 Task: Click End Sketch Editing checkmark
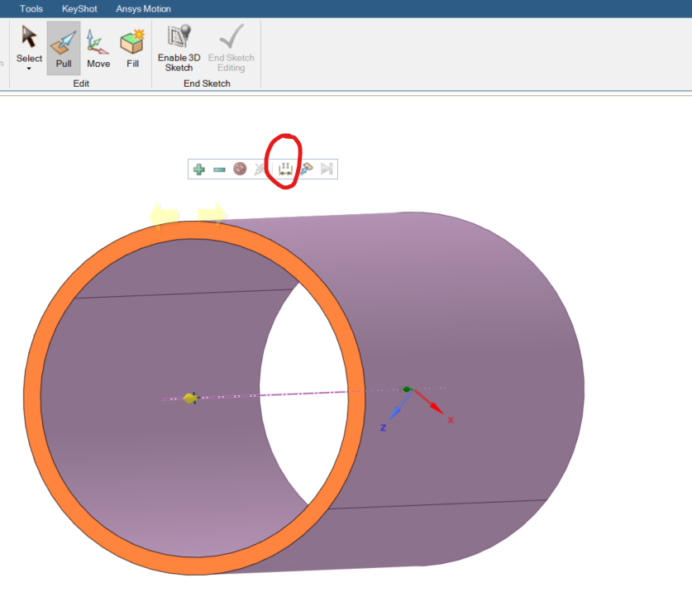click(x=231, y=48)
